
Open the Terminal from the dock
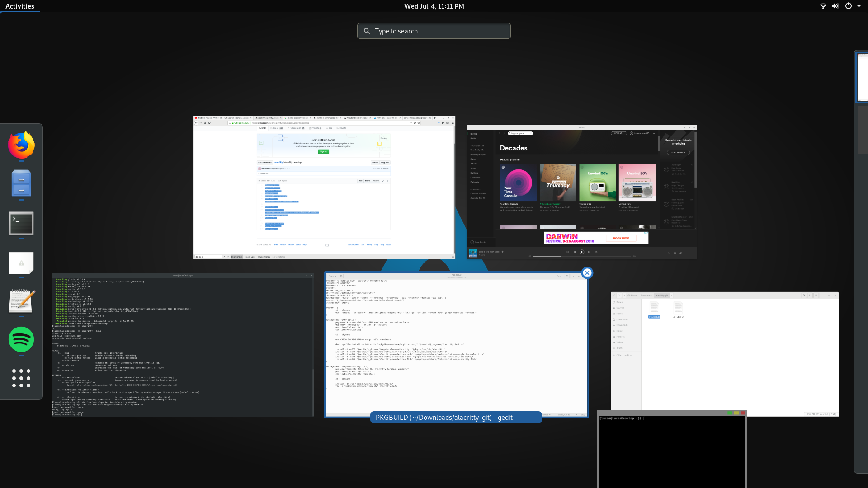click(x=21, y=223)
